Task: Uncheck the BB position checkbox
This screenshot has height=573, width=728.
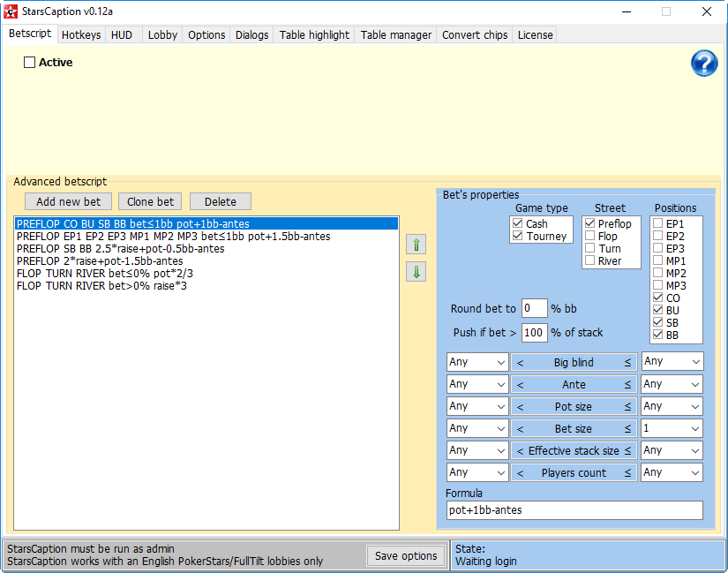Action: 658,335
